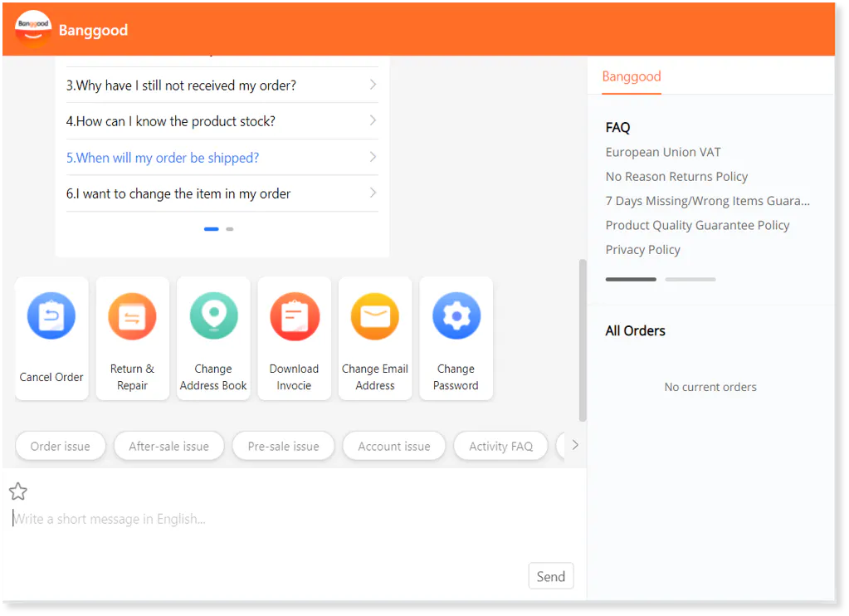Screen dimensions: 849x616
Task: Select the Pre-sale issue category
Action: 283,447
